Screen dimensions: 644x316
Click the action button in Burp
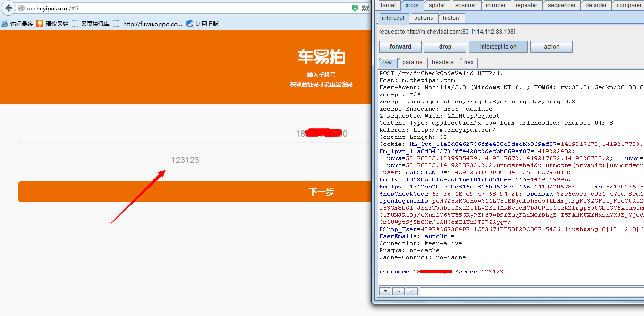(551, 47)
